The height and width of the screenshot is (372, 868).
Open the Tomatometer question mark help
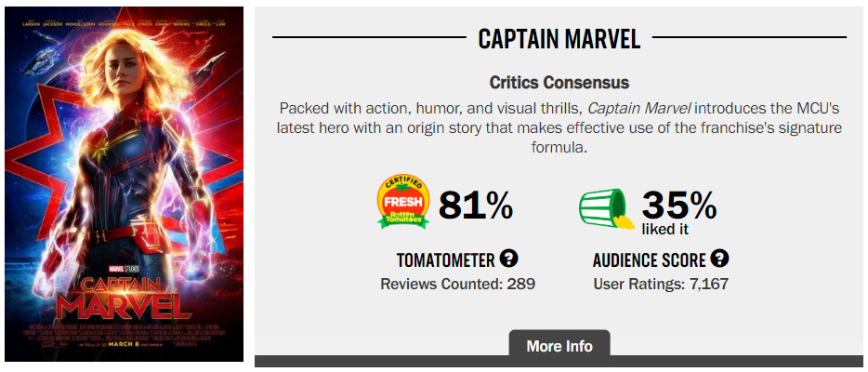[x=508, y=259]
